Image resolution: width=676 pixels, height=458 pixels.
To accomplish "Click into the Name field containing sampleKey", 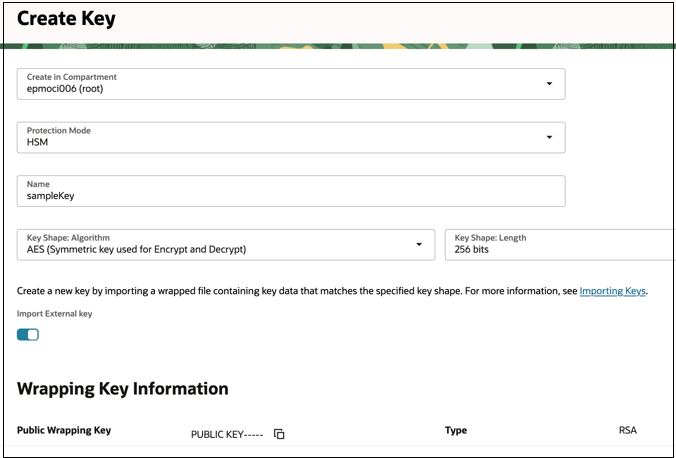I will tap(291, 191).
